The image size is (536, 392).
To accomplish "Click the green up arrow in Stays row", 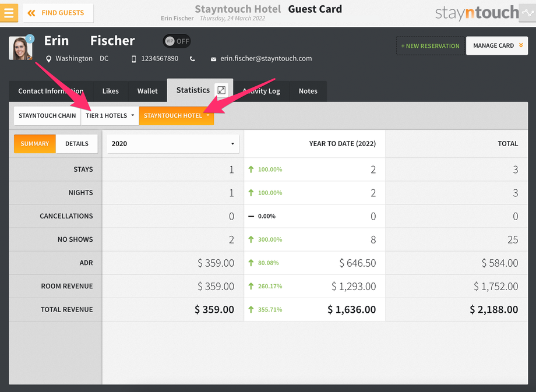I will (x=251, y=169).
